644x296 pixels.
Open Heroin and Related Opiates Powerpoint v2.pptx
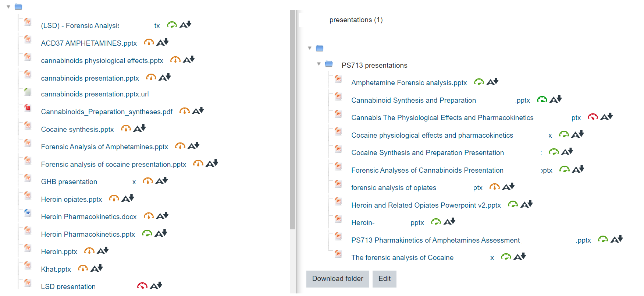point(426,205)
